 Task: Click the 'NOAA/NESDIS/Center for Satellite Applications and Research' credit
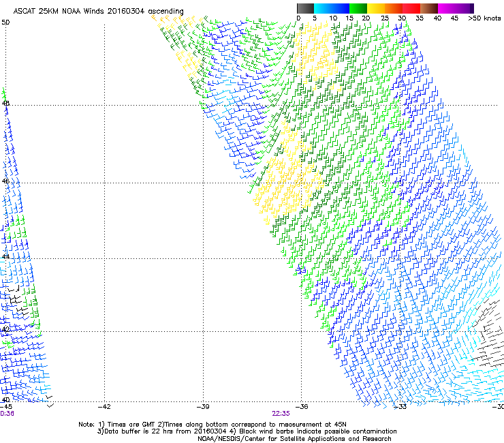[294, 439]
